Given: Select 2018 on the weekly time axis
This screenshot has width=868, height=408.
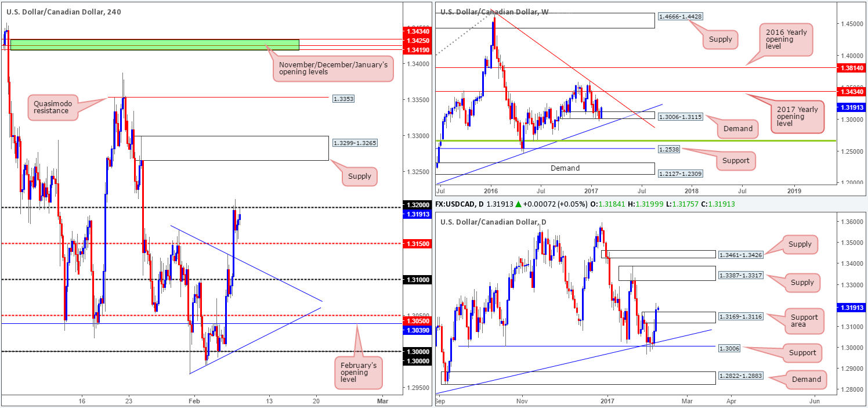Looking at the screenshot, I should (x=692, y=190).
